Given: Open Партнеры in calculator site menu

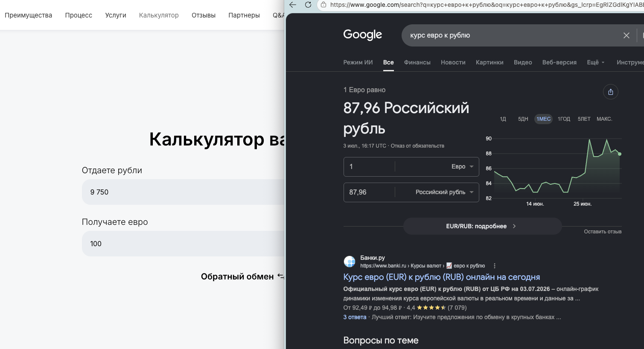Looking at the screenshot, I should [x=244, y=15].
